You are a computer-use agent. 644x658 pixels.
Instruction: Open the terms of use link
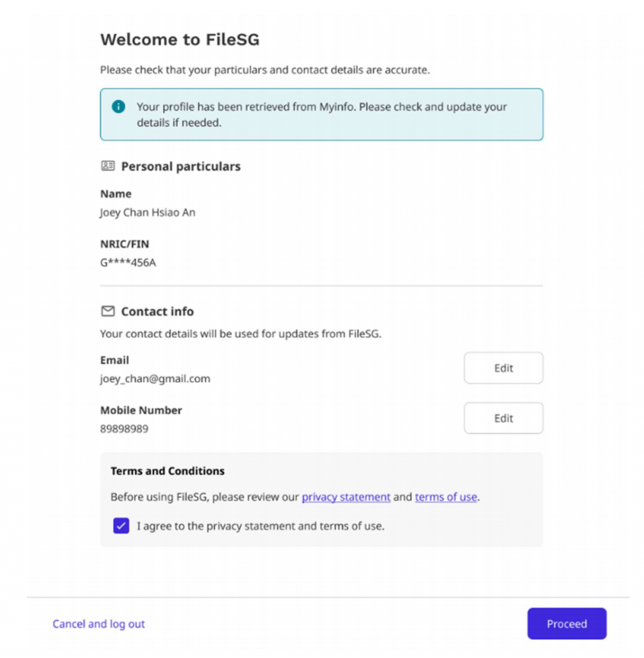coord(445,497)
